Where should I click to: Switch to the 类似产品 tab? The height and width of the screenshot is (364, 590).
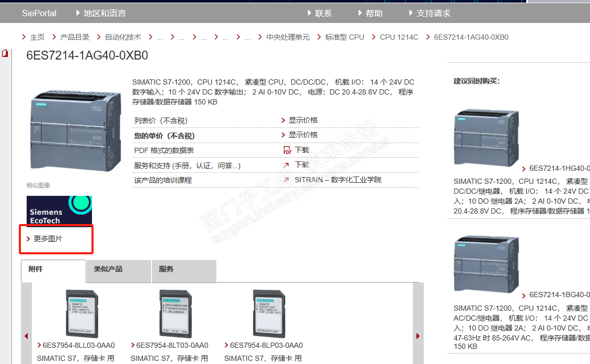point(119,271)
